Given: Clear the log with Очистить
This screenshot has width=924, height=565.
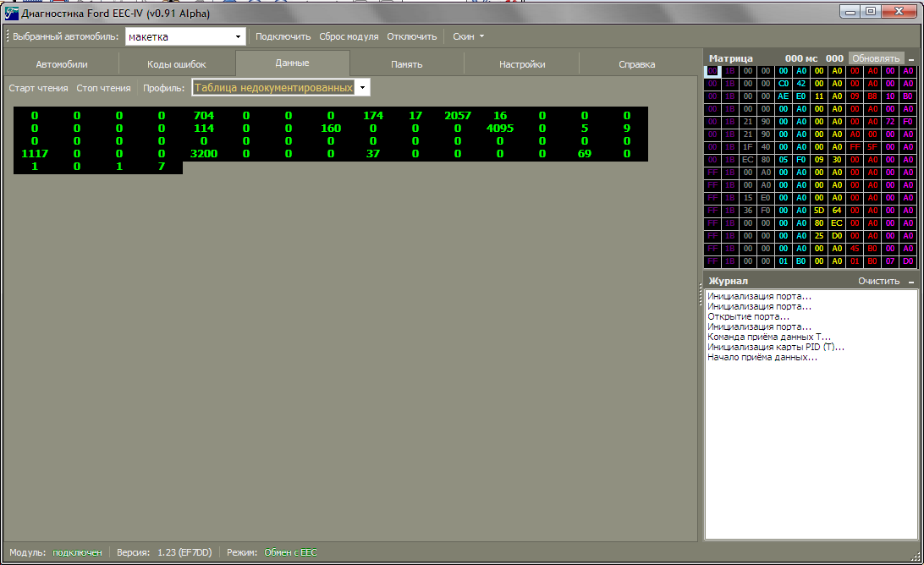Looking at the screenshot, I should point(878,281).
